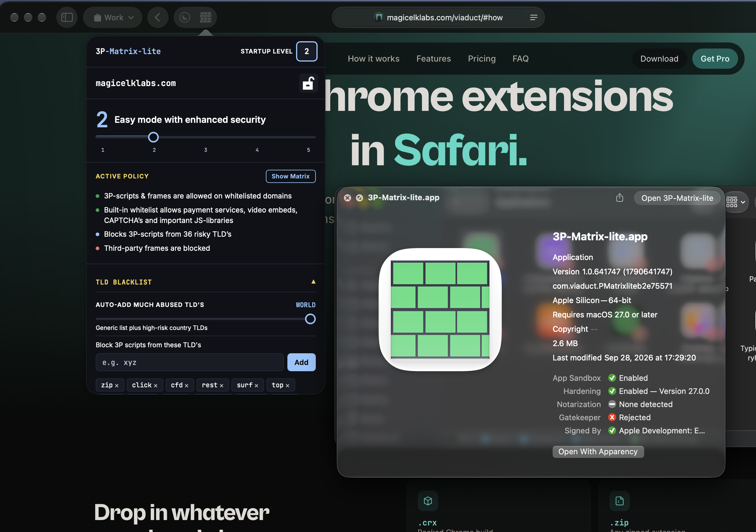
Task: Open the reader menu icon in address bar
Action: [534, 17]
